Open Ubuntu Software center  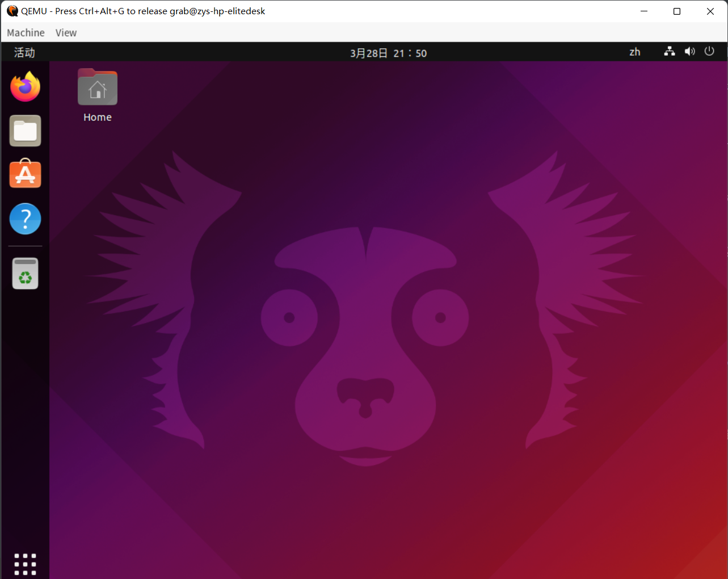pyautogui.click(x=25, y=174)
